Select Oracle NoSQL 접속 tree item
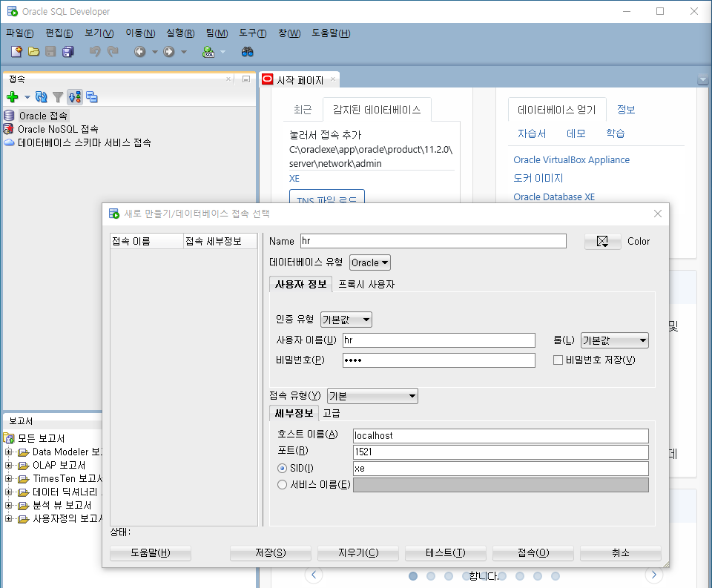712x588 pixels. [58, 129]
